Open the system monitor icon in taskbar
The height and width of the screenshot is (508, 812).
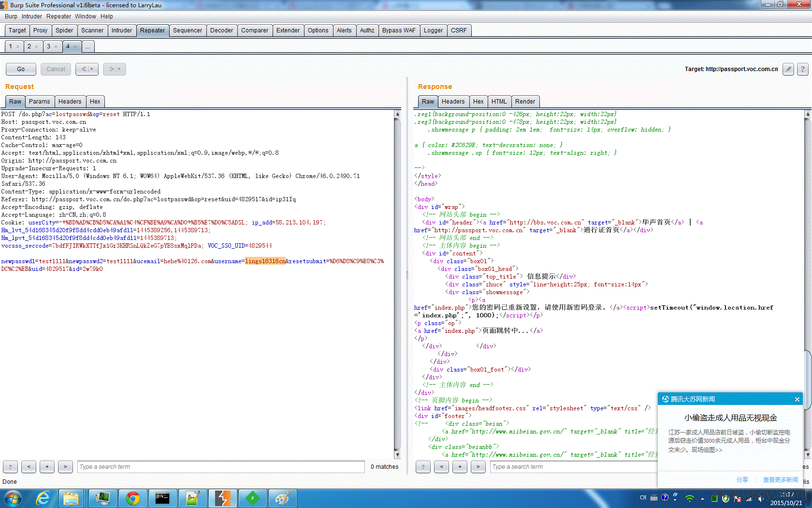point(102,498)
